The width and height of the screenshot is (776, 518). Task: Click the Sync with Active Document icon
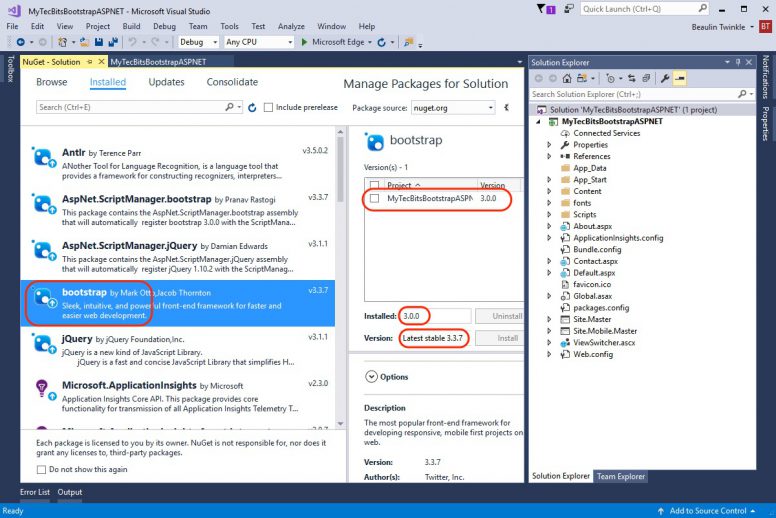[631, 78]
